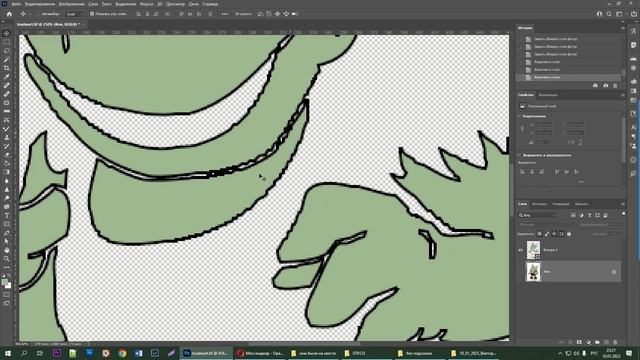Create a new layer icon
Image resolution: width=640 pixels, height=360 pixels.
[606, 342]
